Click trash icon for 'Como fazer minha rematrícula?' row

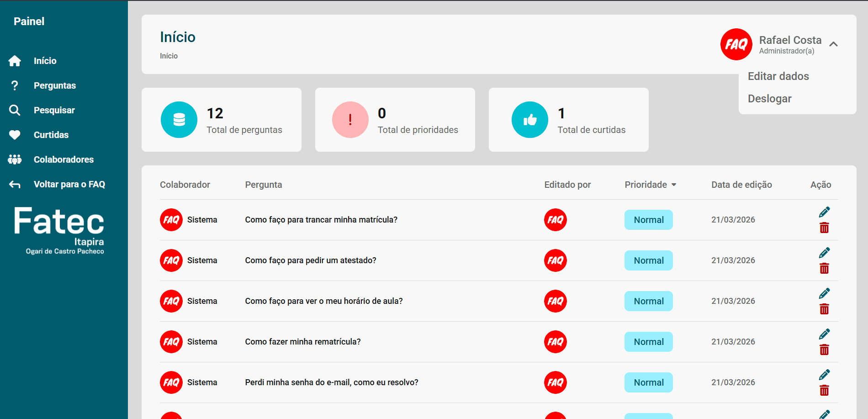click(x=824, y=350)
